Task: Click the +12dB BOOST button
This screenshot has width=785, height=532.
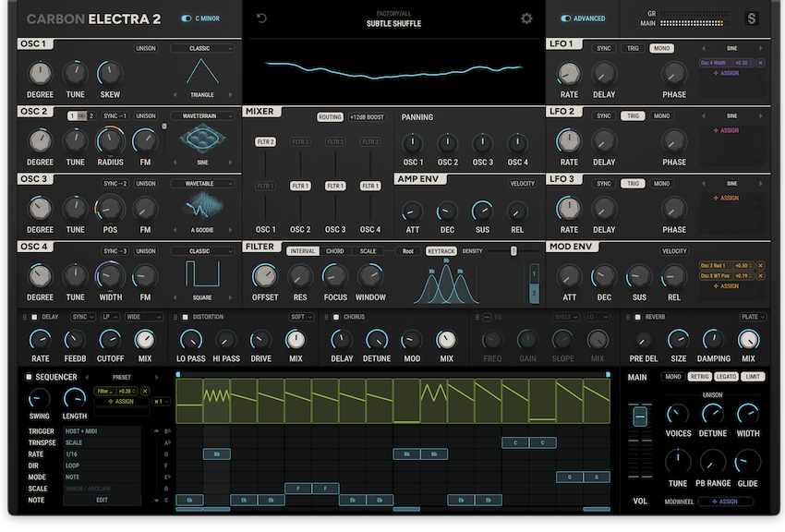Action: click(x=367, y=117)
